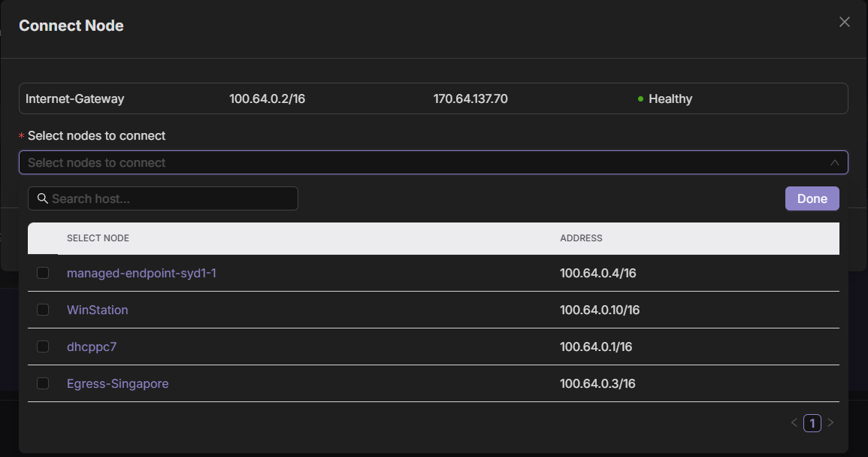Click the dhcppc7 node link
868x457 pixels.
click(x=92, y=347)
